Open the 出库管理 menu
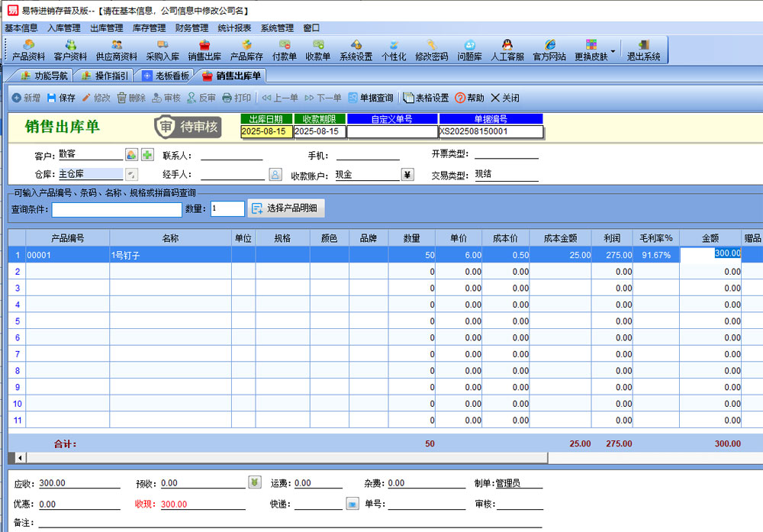This screenshot has height=532, width=763. pos(107,28)
